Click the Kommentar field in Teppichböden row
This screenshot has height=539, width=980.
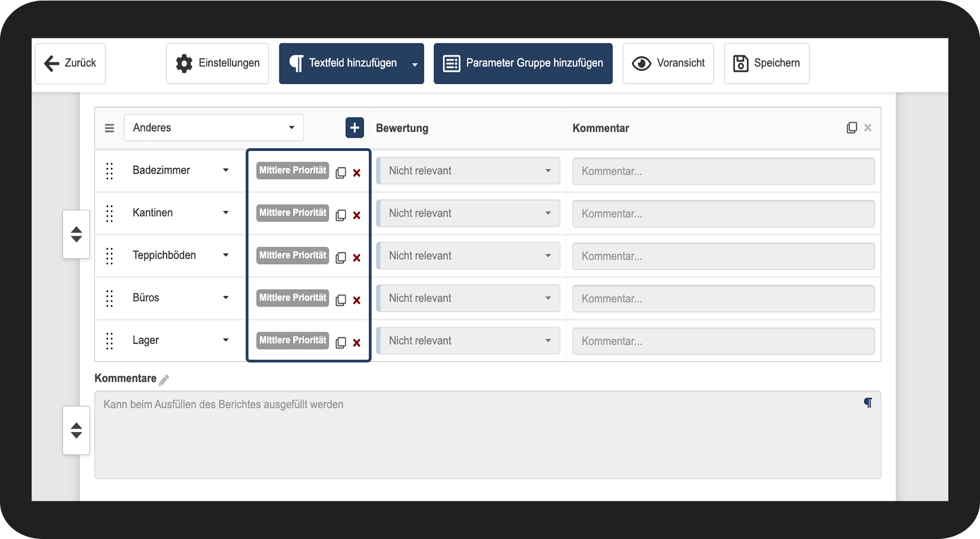[x=724, y=256]
